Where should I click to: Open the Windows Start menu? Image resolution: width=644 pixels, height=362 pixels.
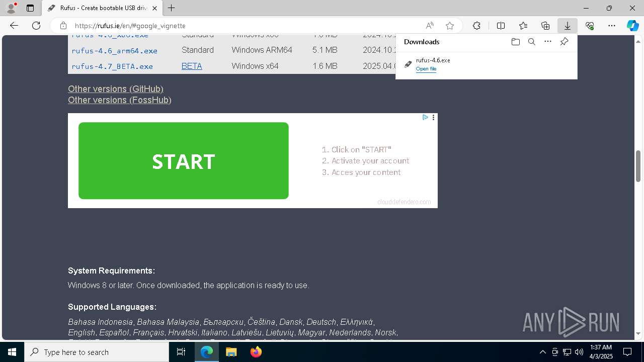click(12, 352)
